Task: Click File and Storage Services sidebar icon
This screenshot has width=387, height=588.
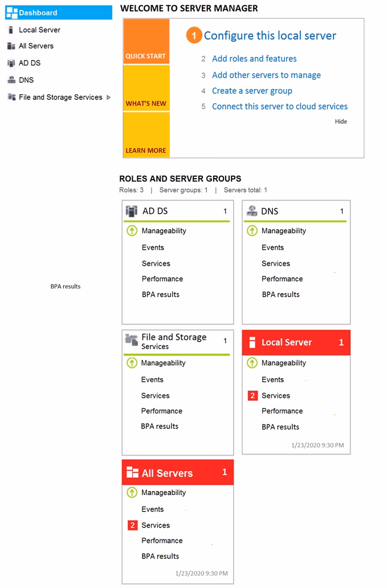Action: 11,97
